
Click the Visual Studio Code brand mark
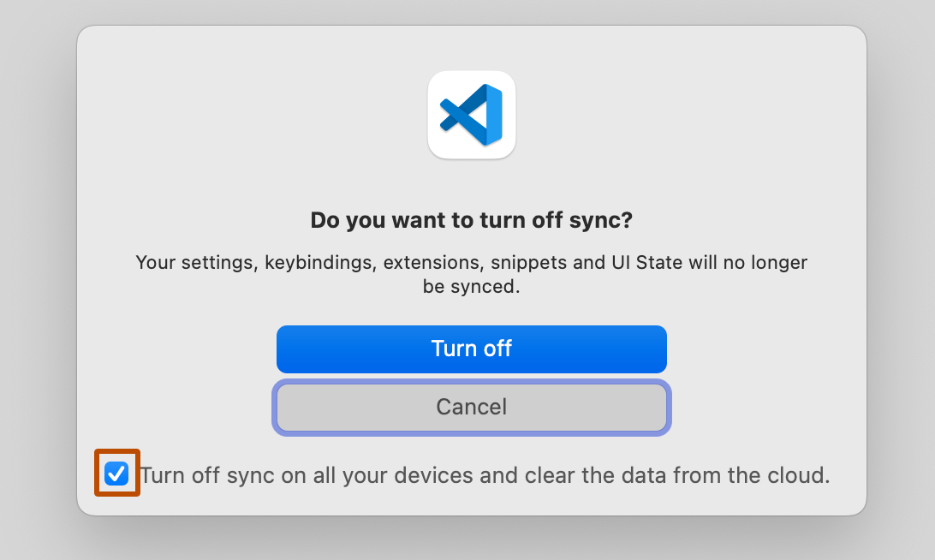[x=472, y=115]
